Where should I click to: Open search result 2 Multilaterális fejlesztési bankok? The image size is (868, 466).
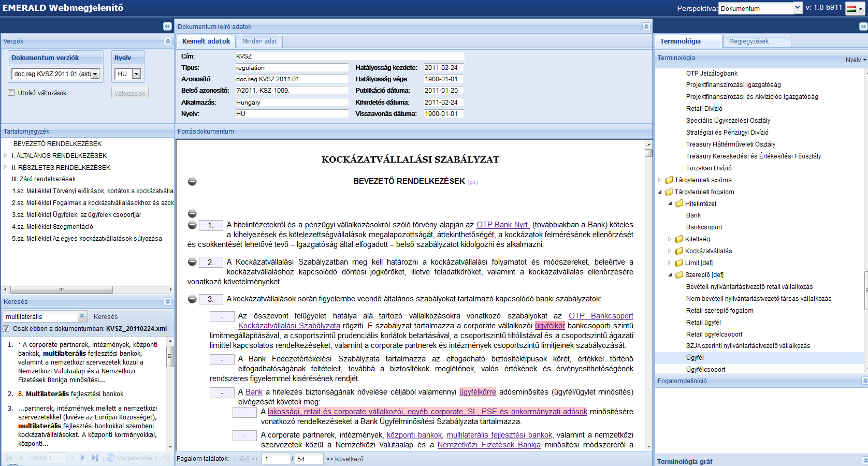coord(71,394)
